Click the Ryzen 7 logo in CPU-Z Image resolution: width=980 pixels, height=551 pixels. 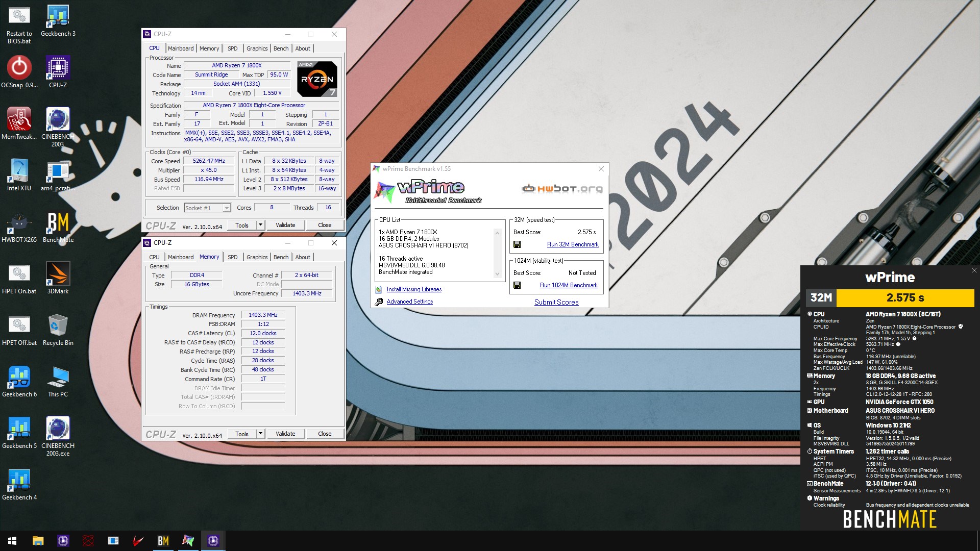(x=317, y=79)
